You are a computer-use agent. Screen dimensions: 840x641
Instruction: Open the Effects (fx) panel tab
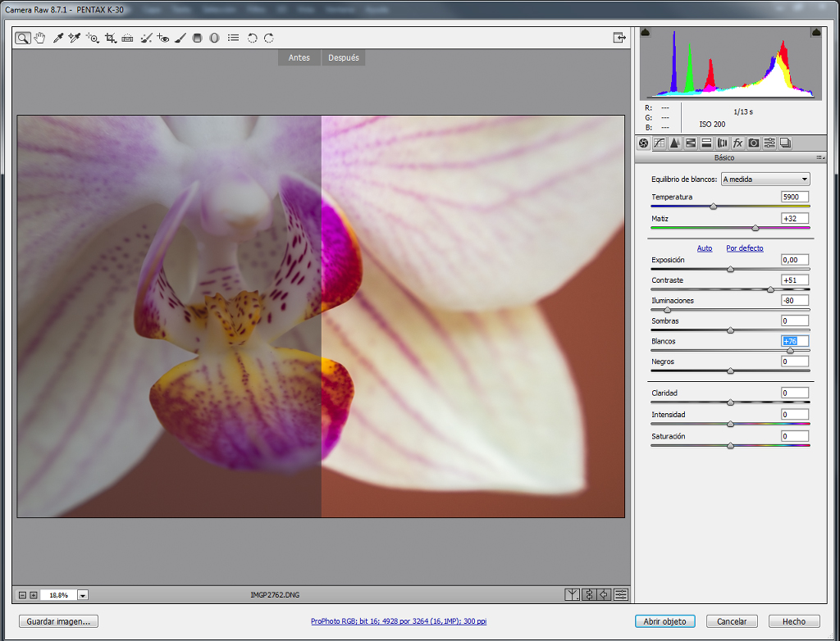pos(737,143)
